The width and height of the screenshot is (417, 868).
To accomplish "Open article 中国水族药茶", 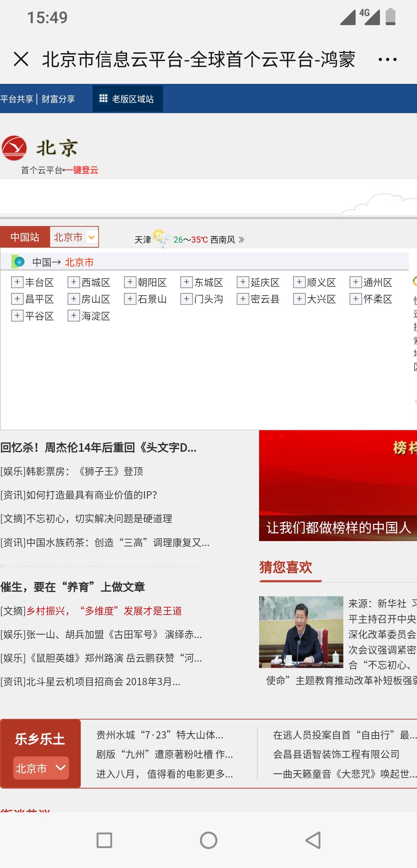I will [105, 542].
